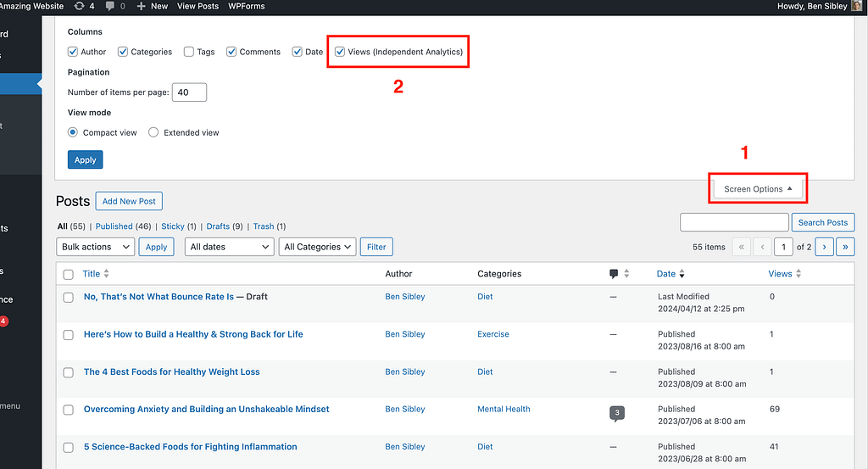Image resolution: width=868 pixels, height=469 pixels.
Task: Expand the All dates filter dropdown
Action: pyautogui.click(x=230, y=247)
